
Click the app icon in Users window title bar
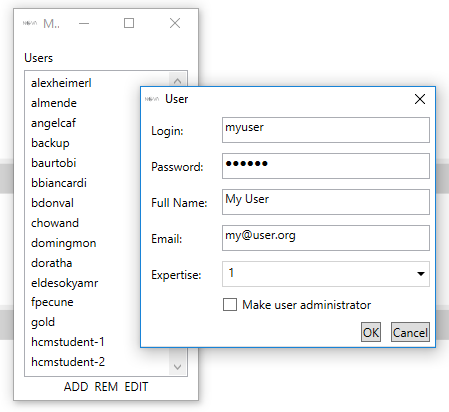pyautogui.click(x=30, y=23)
